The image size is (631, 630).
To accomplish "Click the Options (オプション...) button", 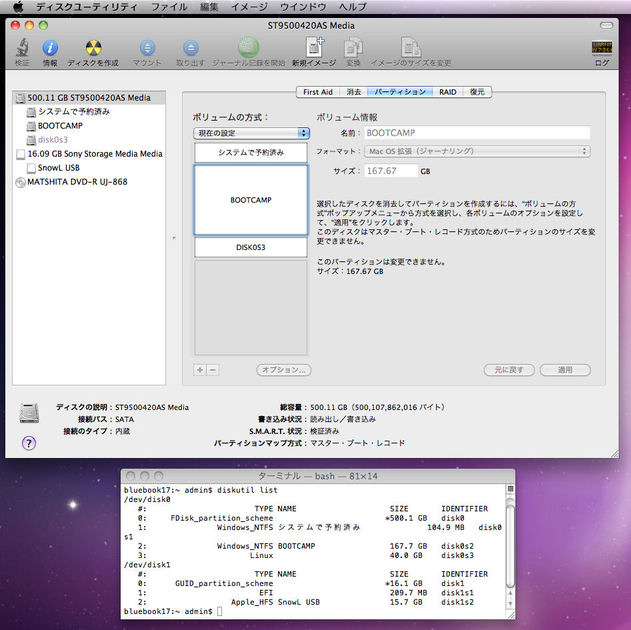I will 284,370.
